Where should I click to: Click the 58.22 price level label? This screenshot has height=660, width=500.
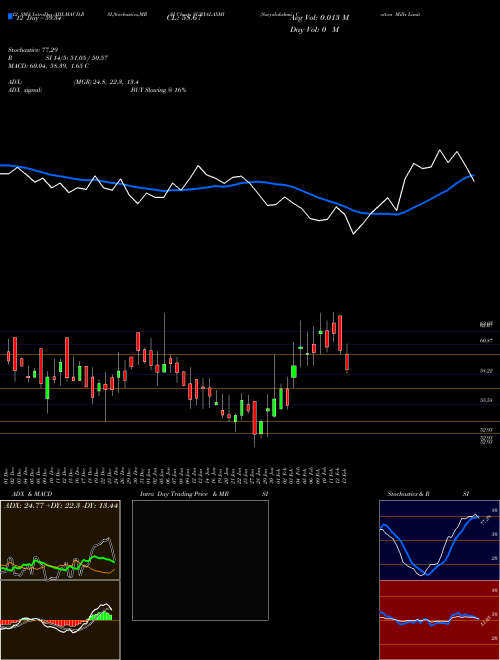tap(486, 371)
